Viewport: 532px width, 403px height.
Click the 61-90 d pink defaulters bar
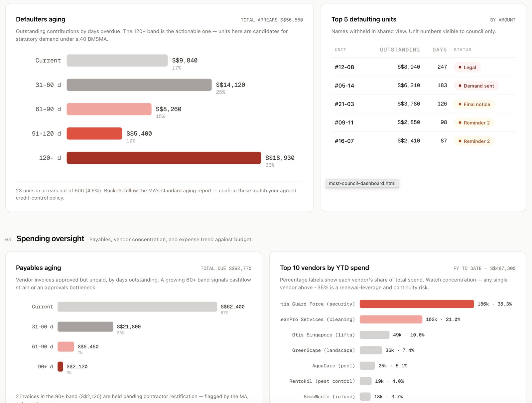109,109
